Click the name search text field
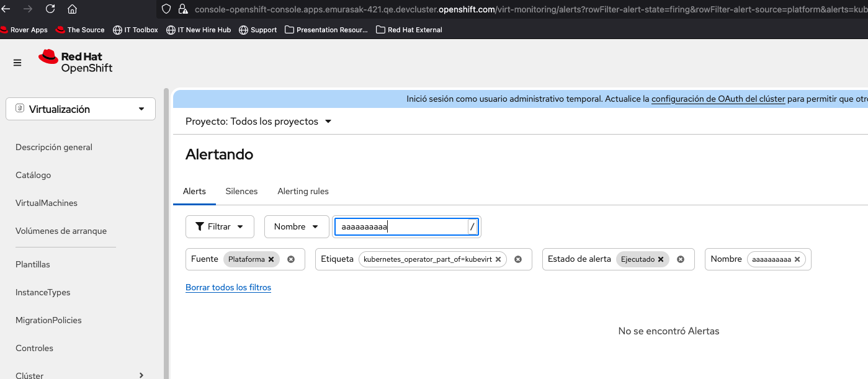The height and width of the screenshot is (379, 868). [400, 227]
